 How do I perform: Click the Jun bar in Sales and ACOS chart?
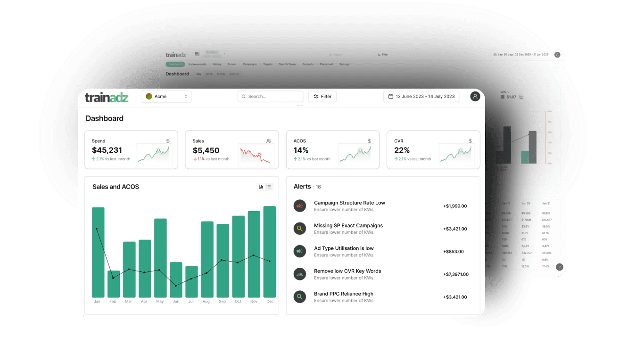[176, 280]
